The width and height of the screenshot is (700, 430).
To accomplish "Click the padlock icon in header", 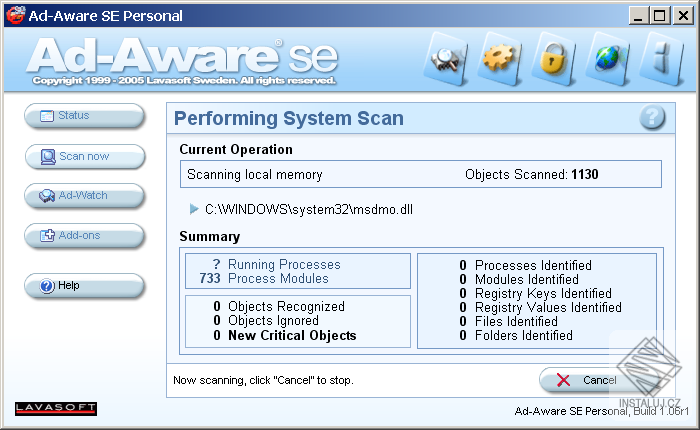I will click(553, 59).
